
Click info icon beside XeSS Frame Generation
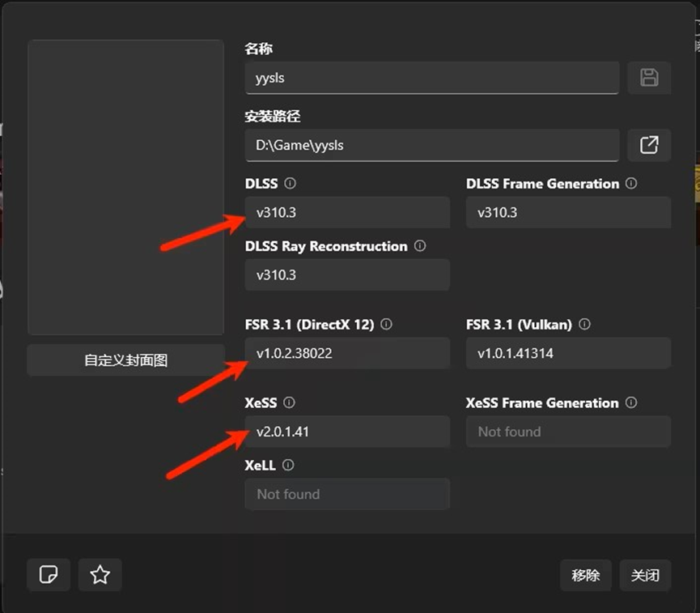tap(631, 402)
